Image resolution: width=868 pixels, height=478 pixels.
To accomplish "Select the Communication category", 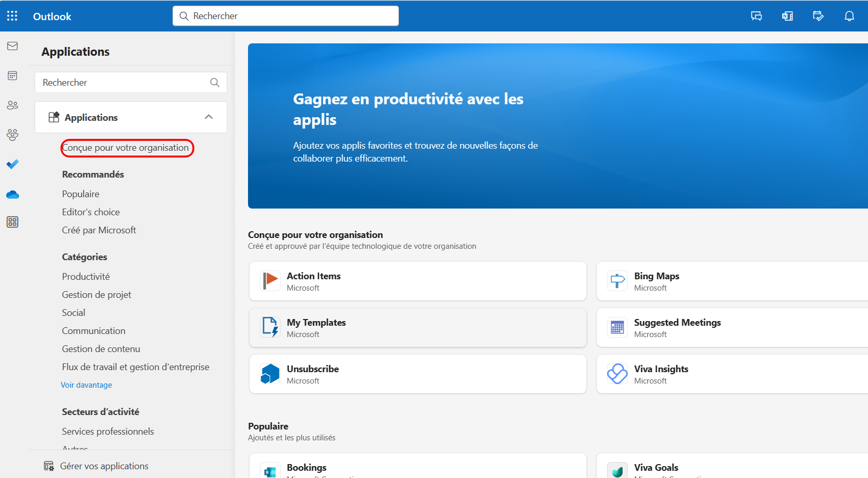I will 94,331.
